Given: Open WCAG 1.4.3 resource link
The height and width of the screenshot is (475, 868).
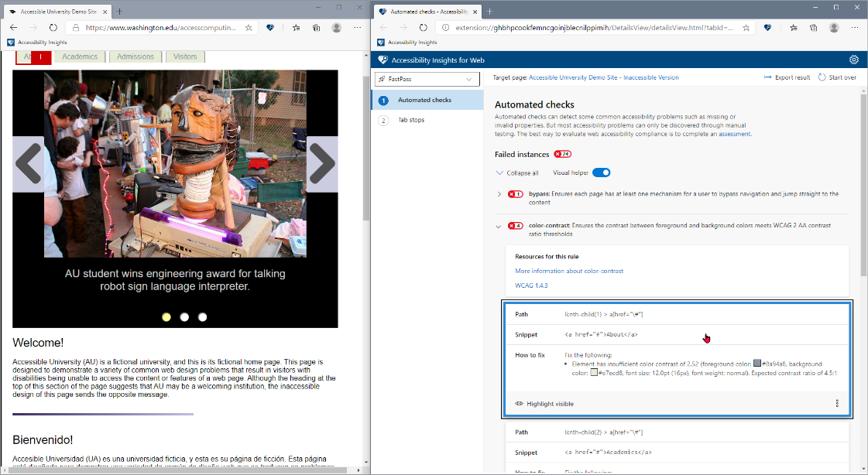Looking at the screenshot, I should pyautogui.click(x=530, y=285).
